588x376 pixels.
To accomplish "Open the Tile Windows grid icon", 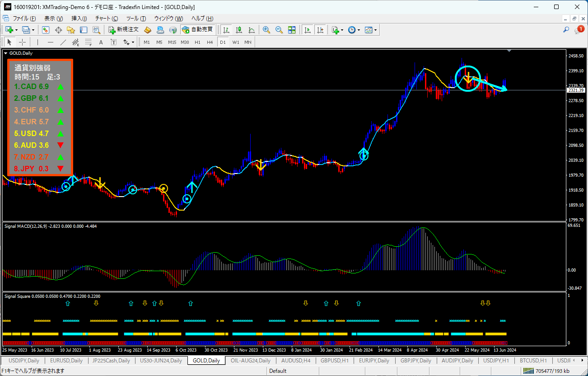I will point(291,30).
